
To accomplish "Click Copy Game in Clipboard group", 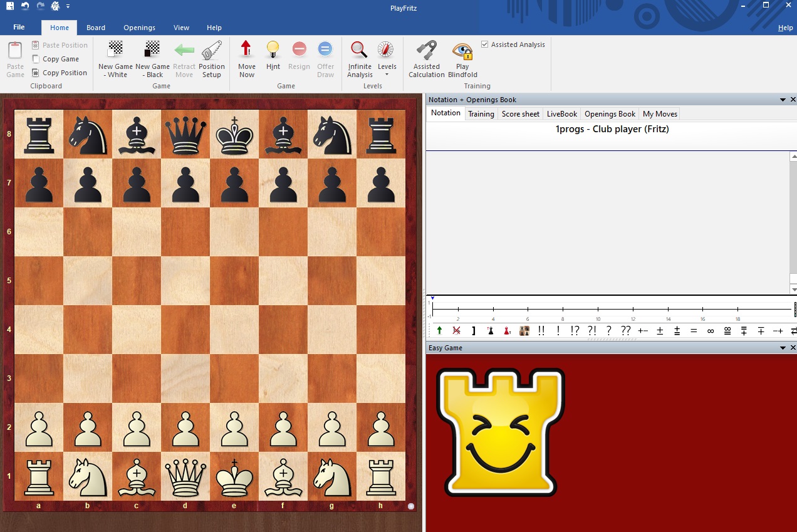I will [x=60, y=59].
